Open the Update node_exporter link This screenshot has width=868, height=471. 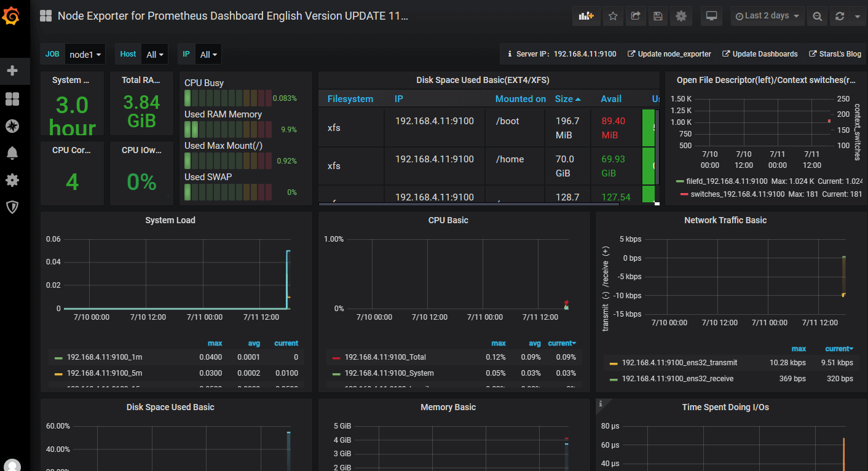(x=669, y=54)
